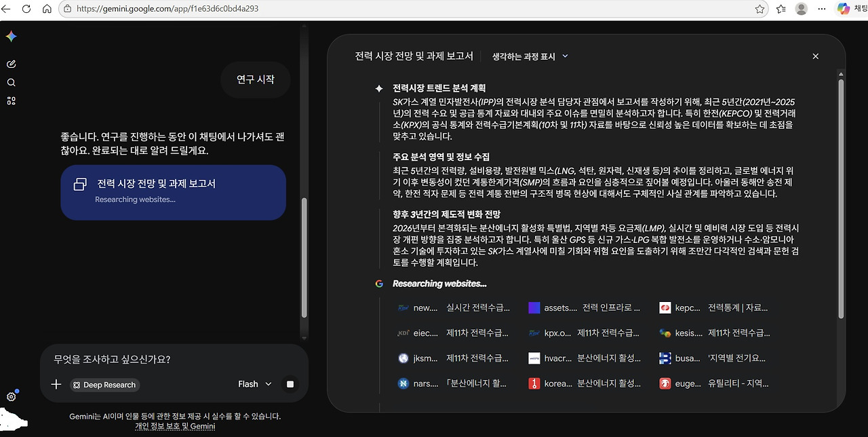Click the browser address bar URL
The height and width of the screenshot is (437, 868).
pyautogui.click(x=167, y=9)
